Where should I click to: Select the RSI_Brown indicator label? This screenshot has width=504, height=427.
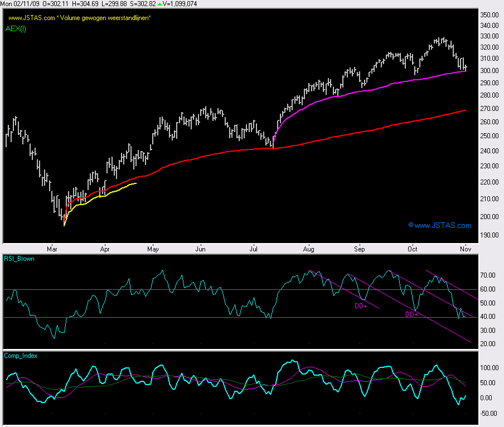19,259
